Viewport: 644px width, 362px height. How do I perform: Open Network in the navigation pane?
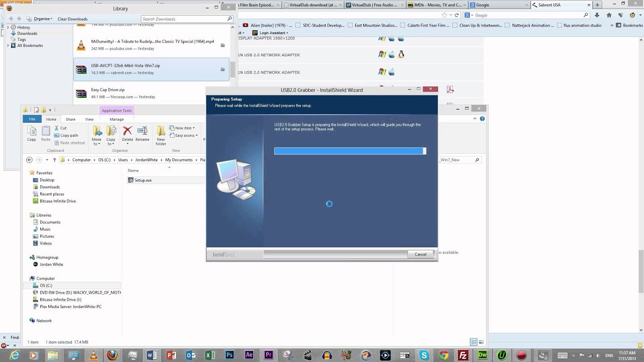(x=44, y=321)
